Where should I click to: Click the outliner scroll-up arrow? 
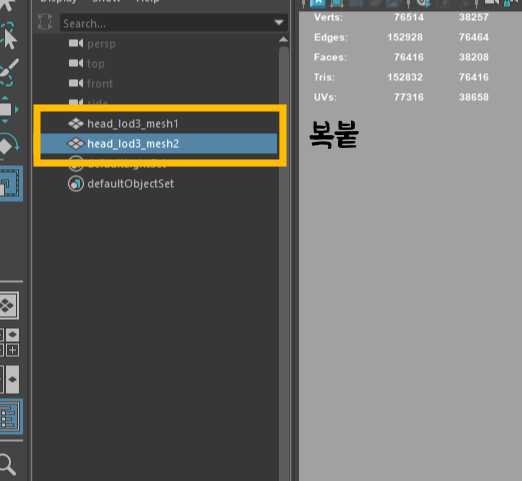pos(283,39)
